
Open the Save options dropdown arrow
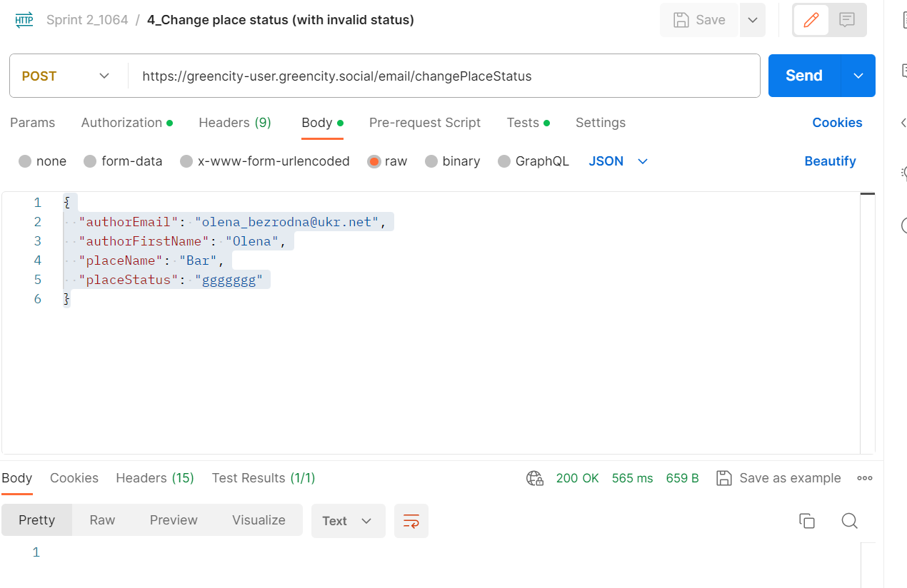[753, 20]
